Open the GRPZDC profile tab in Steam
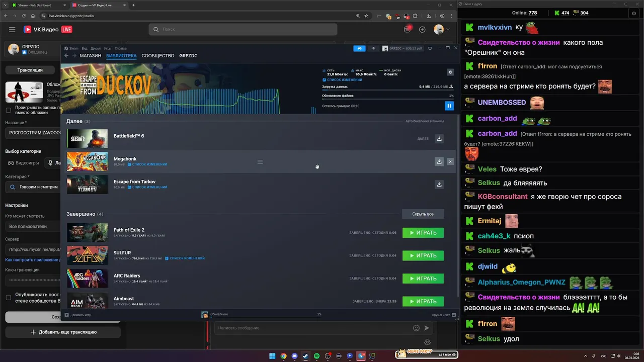This screenshot has height=362, width=644. coord(188,56)
